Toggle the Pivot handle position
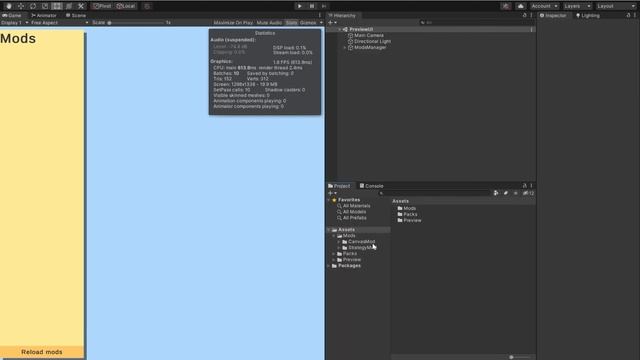640x360 pixels. click(x=102, y=6)
